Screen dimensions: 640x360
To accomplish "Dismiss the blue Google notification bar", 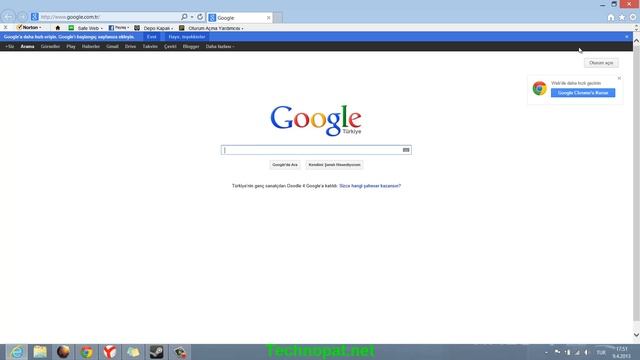I will [627, 37].
